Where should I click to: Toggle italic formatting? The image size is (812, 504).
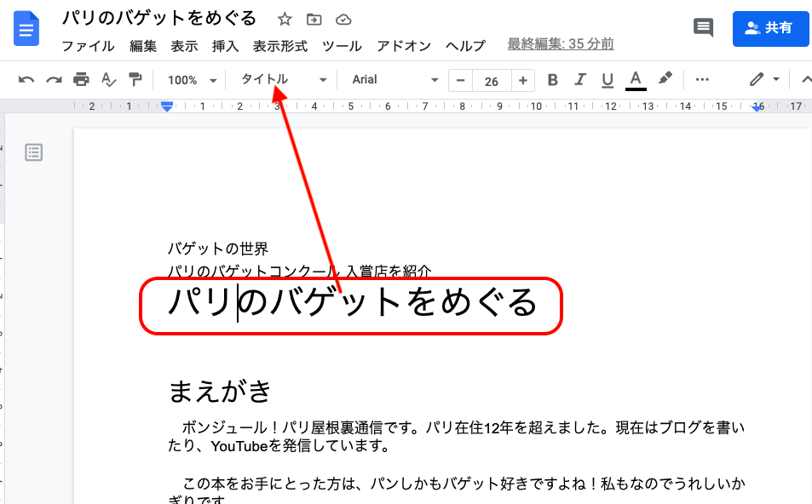(x=580, y=80)
